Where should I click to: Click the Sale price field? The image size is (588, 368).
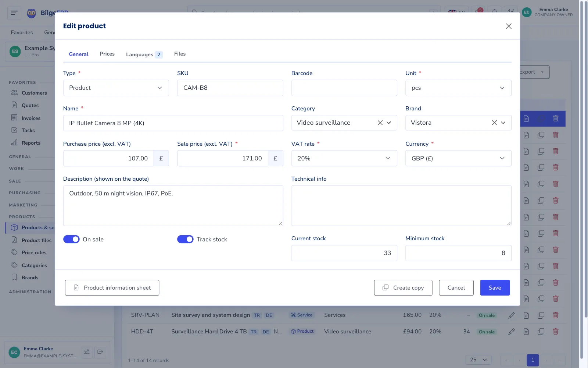coord(223,158)
